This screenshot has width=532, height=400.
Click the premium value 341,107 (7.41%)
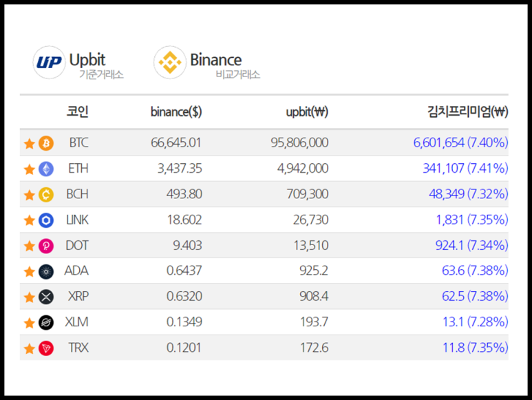pos(465,168)
